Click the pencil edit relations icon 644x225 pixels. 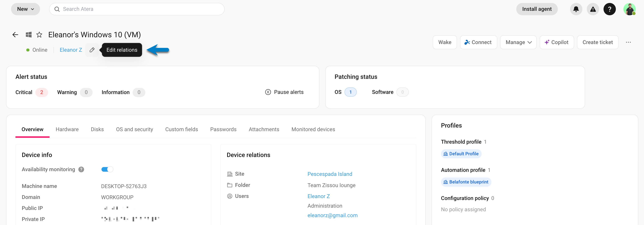point(92,50)
